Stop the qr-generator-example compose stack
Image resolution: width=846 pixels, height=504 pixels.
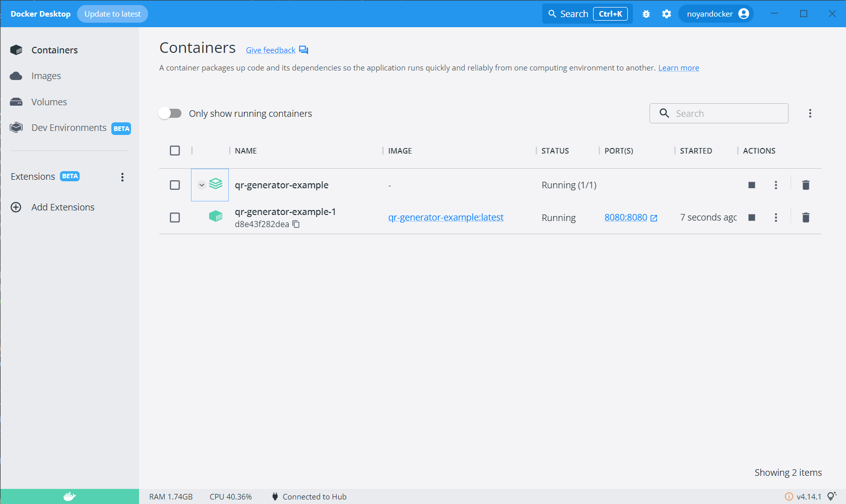pos(752,185)
